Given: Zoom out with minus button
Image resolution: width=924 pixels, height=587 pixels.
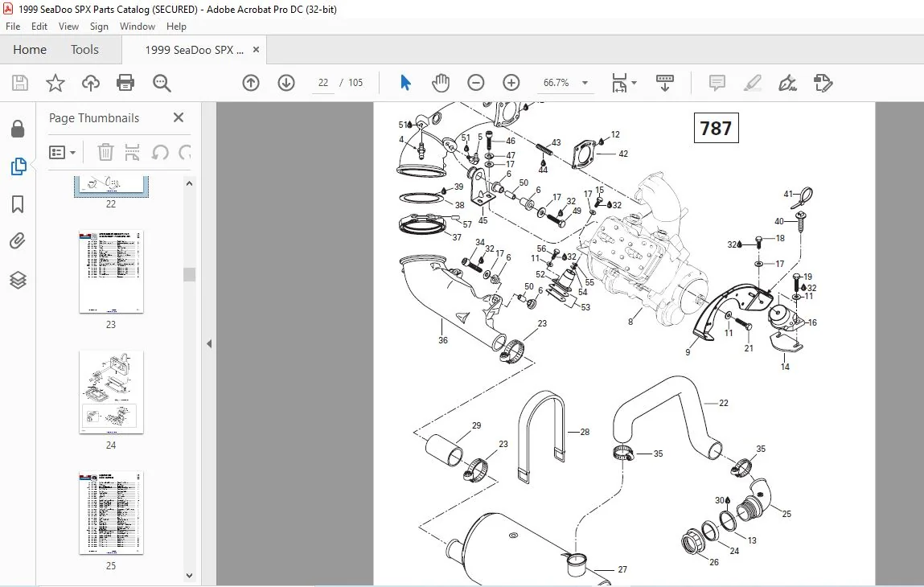Looking at the screenshot, I should (x=475, y=83).
